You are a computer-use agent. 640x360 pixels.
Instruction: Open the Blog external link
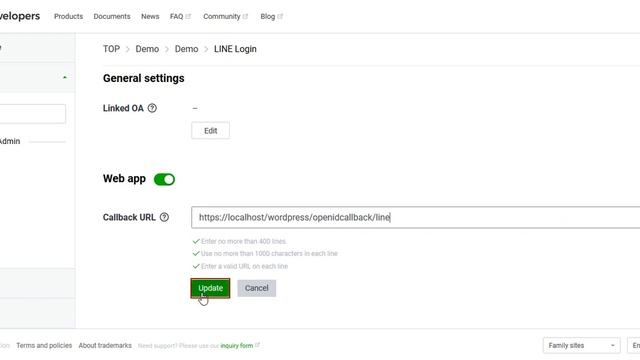pyautogui.click(x=271, y=16)
